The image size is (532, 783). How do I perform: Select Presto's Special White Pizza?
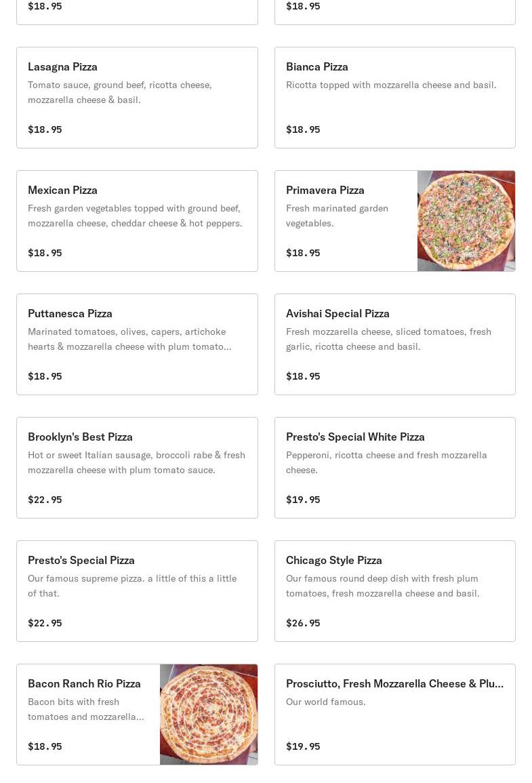(x=394, y=467)
